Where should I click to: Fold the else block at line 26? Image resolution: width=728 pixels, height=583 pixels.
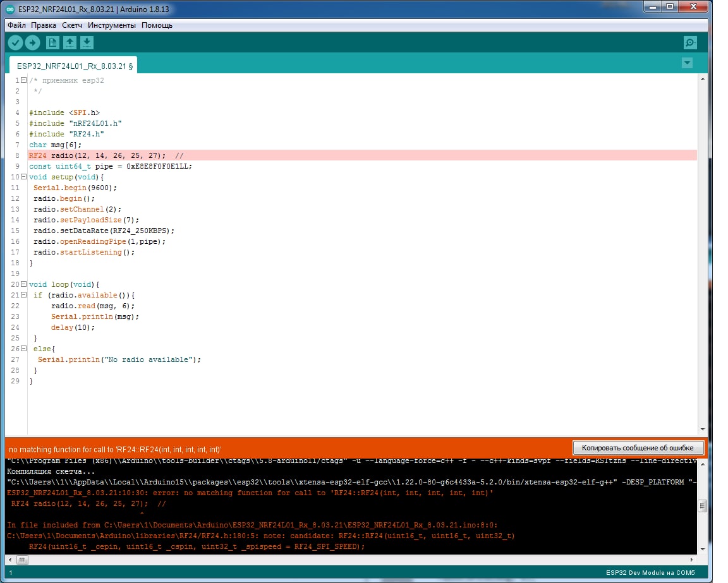[x=23, y=349]
